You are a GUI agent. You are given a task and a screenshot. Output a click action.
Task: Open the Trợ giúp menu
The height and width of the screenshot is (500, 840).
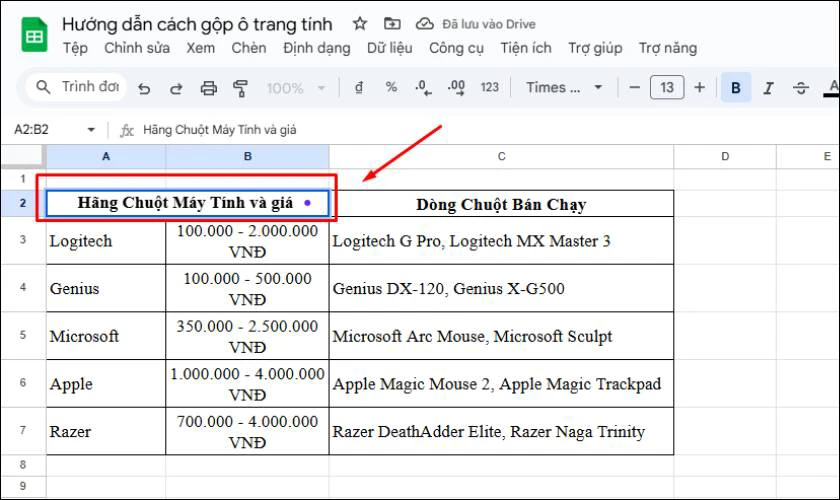coord(595,48)
